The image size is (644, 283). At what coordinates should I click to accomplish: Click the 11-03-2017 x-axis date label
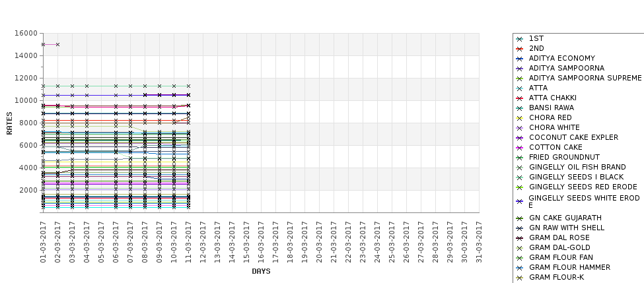pos(188,241)
